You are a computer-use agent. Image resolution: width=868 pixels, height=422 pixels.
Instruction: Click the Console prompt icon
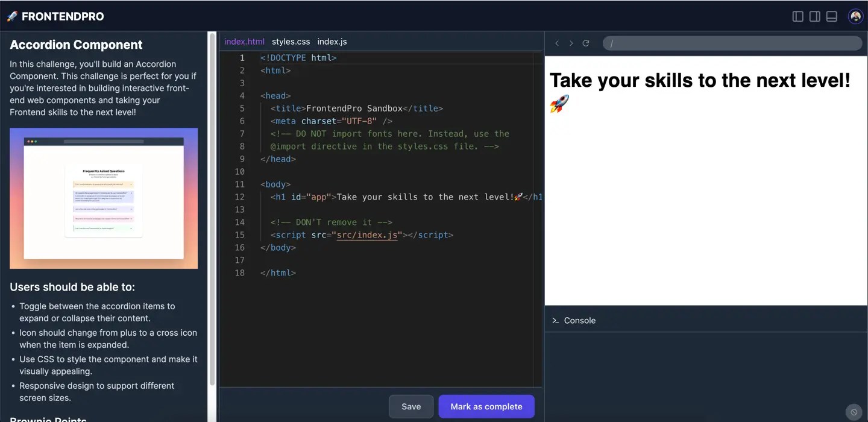[x=556, y=320]
